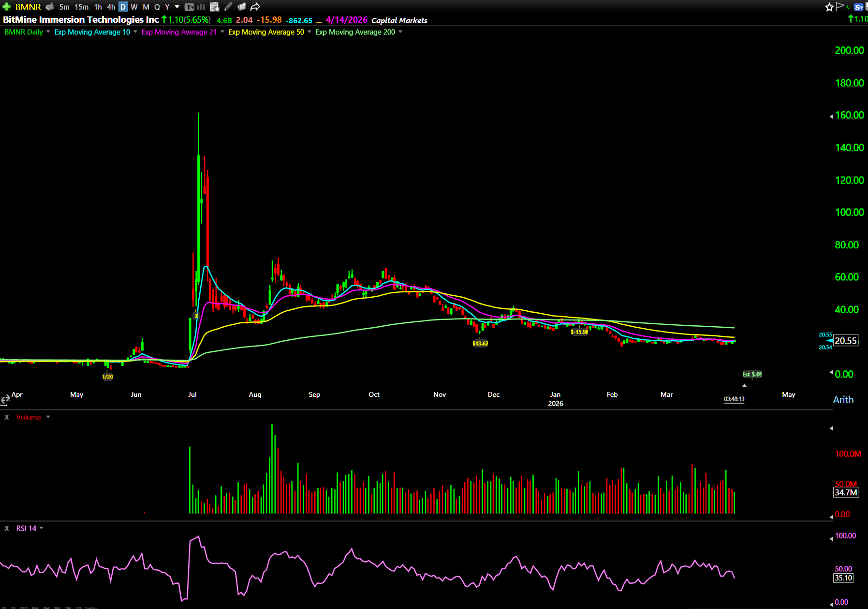868x609 pixels.
Task: Click the flag icon at top right
Action: click(839, 7)
